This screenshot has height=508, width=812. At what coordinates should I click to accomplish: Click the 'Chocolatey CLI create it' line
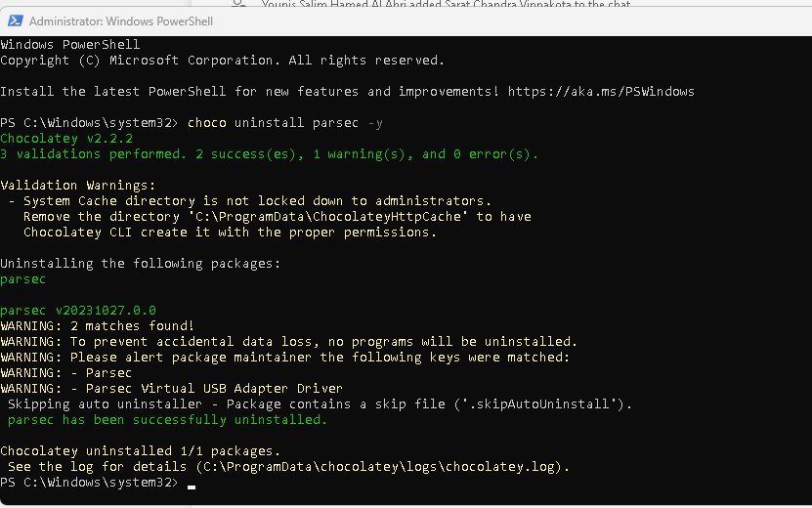point(230,232)
